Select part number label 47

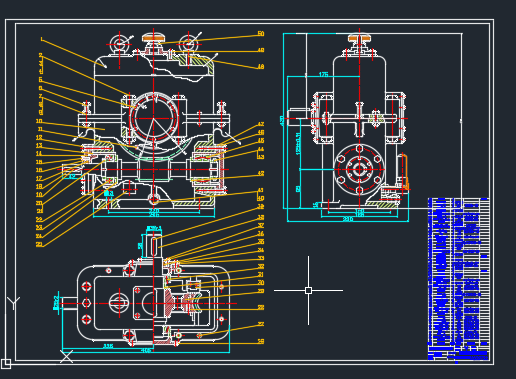[x=261, y=124]
